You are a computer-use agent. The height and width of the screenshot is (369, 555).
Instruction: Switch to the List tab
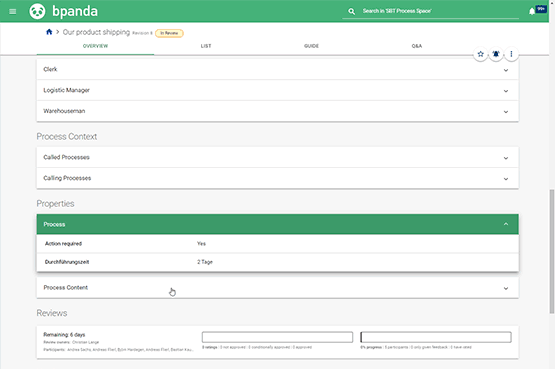pos(206,46)
